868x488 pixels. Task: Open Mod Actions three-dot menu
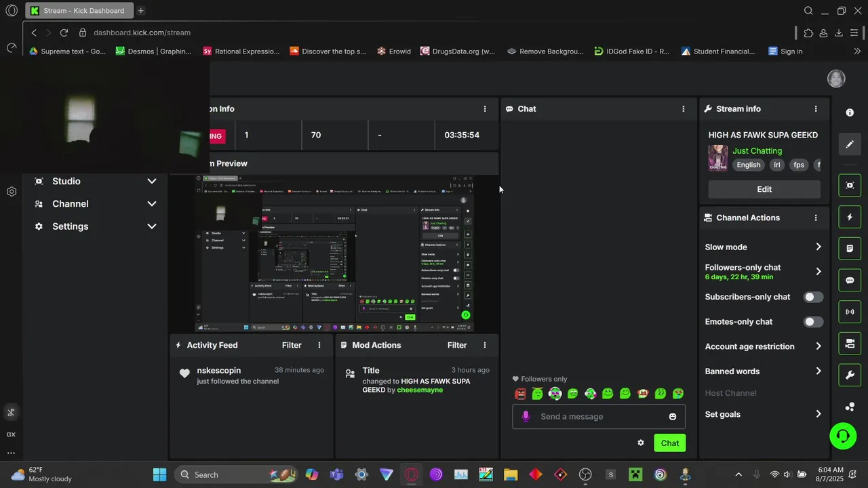tap(484, 345)
